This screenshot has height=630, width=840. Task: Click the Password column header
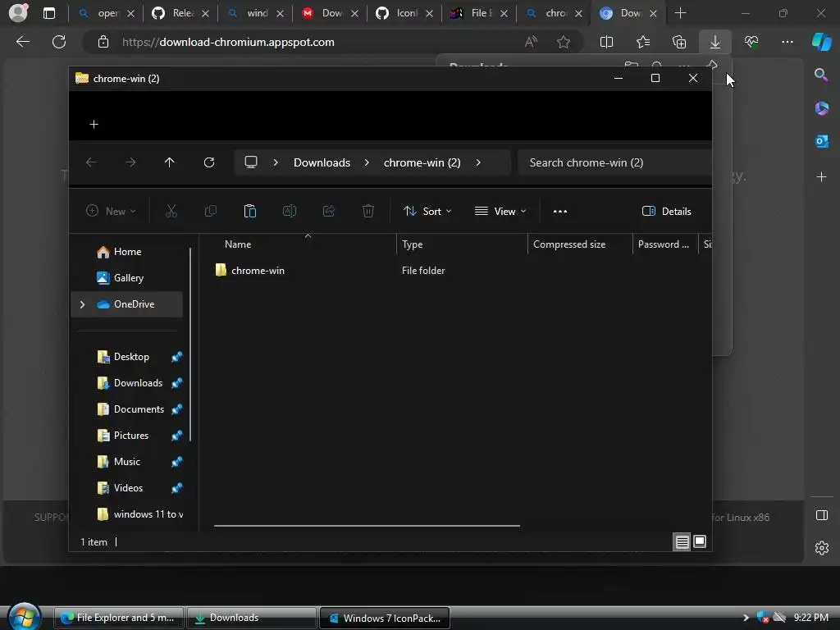pyautogui.click(x=664, y=244)
